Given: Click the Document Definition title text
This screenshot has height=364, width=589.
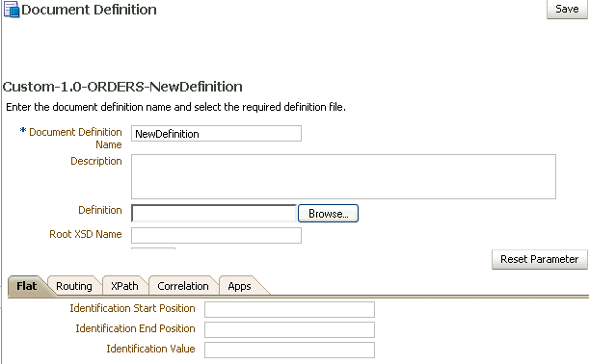Looking at the screenshot, I should pyautogui.click(x=89, y=10).
